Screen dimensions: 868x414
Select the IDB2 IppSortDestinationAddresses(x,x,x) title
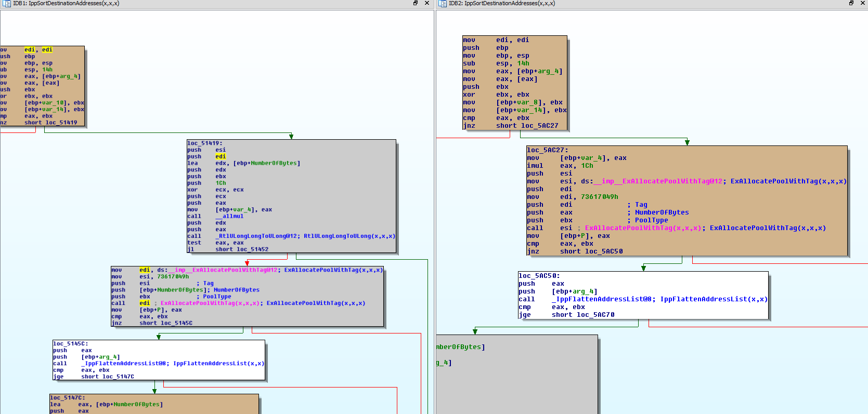coord(502,4)
